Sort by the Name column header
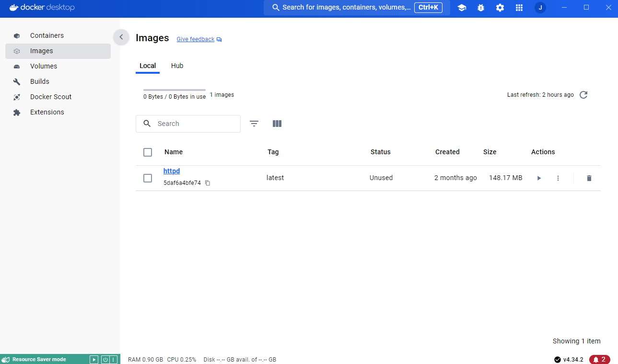 click(174, 152)
